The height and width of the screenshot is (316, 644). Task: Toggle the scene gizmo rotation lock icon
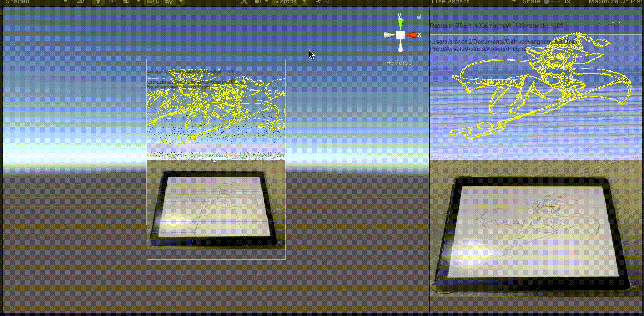click(x=419, y=17)
